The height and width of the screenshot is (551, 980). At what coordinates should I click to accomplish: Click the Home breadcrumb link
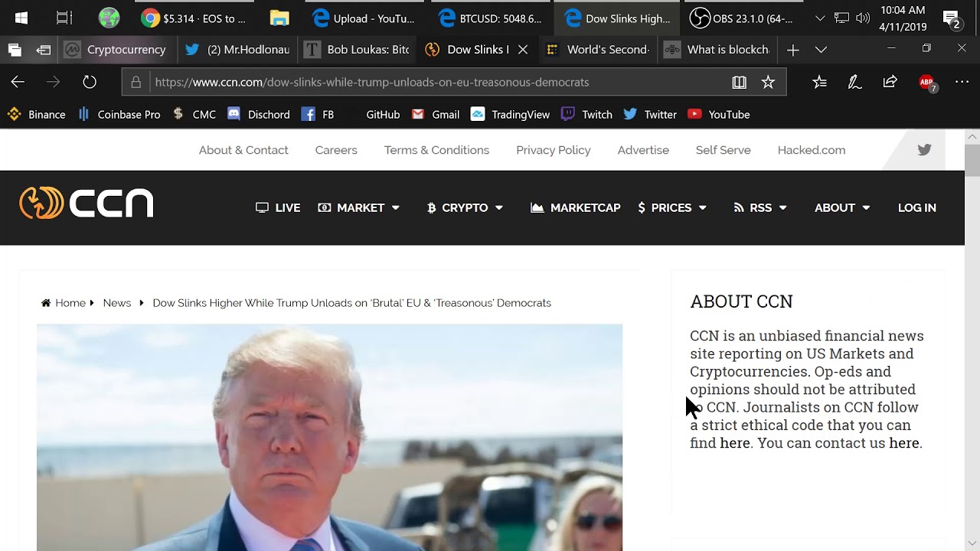(x=64, y=303)
